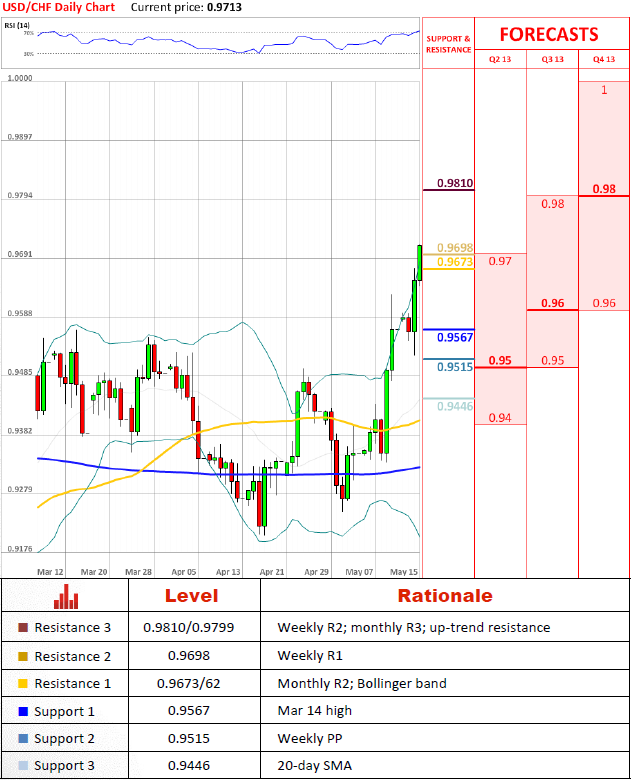Image resolution: width=632 pixels, height=780 pixels.
Task: Select the Support 3 light blue color swatch
Action: pos(23,766)
